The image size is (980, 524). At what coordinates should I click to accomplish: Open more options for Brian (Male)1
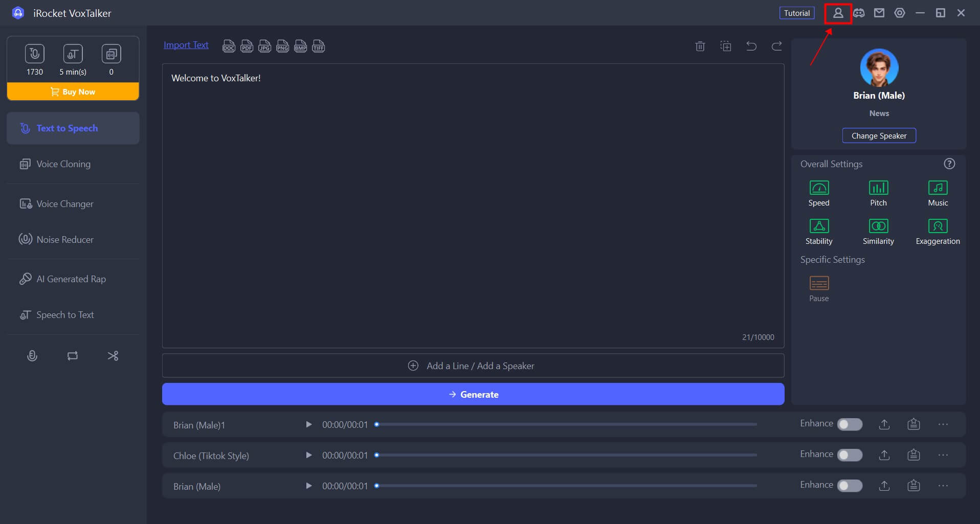coord(943,424)
